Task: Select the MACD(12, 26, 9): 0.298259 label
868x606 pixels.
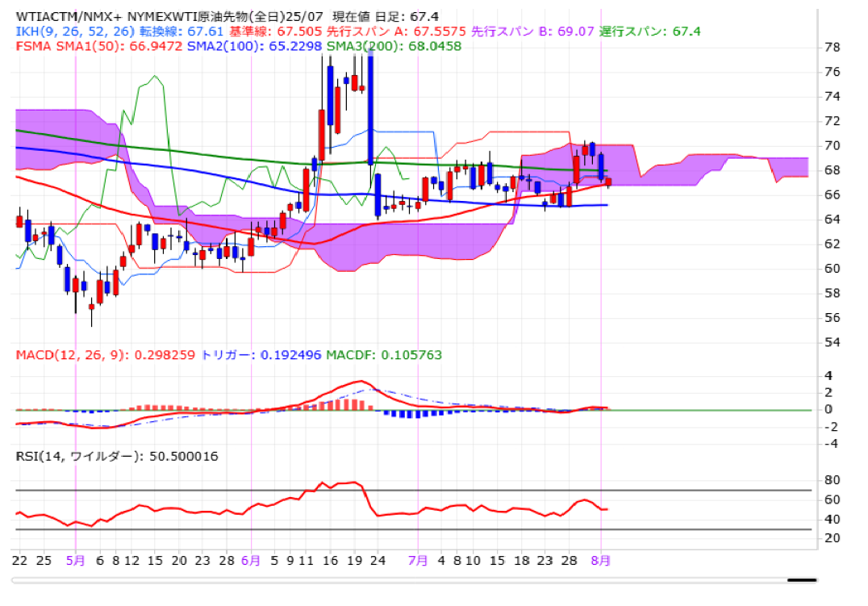Action: point(105,355)
